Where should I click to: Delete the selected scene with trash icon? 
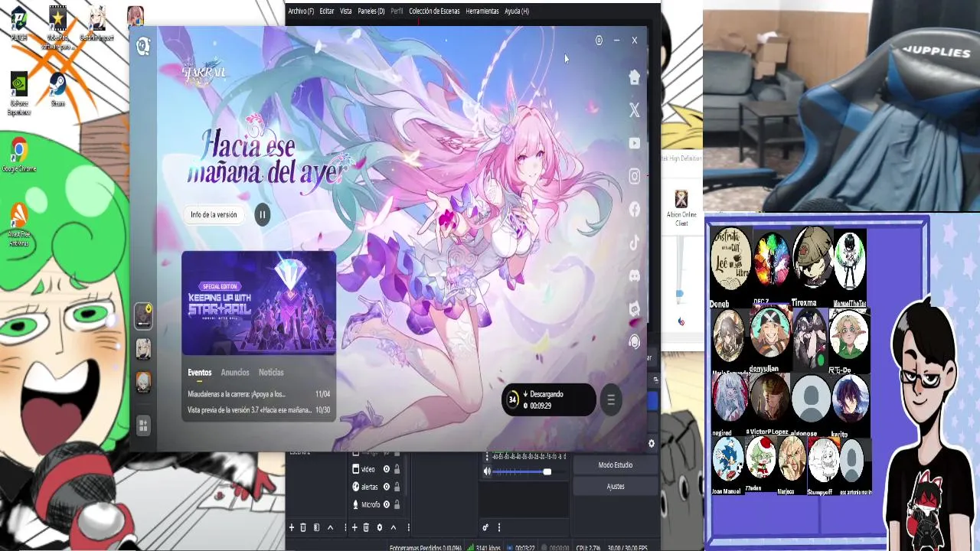click(x=303, y=527)
